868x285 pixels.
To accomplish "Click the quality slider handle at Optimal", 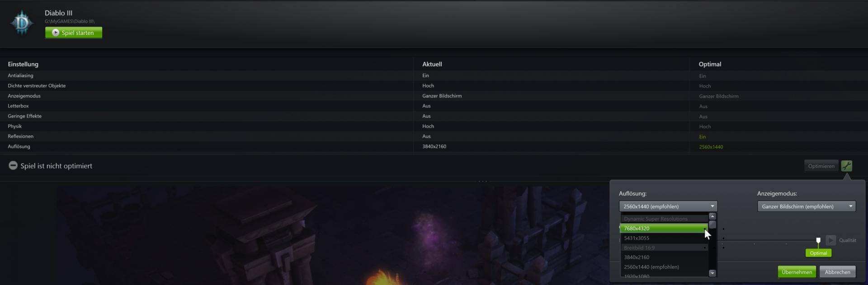I will pyautogui.click(x=818, y=241).
